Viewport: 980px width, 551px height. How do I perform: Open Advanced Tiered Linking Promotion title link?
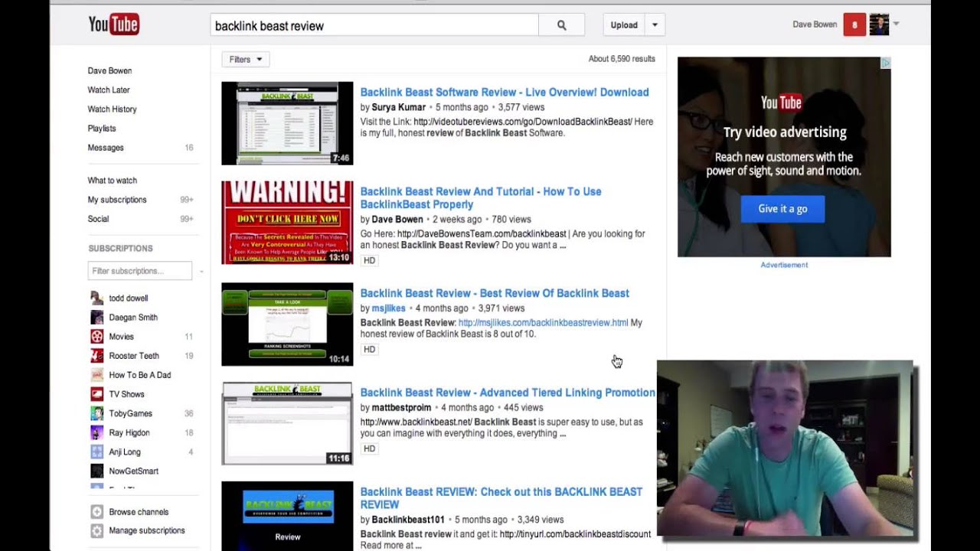(508, 393)
